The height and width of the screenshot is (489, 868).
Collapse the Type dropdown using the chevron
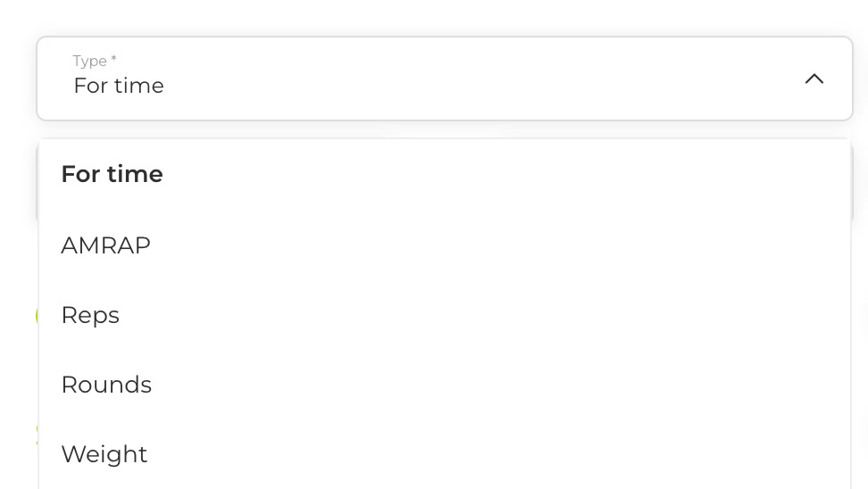click(814, 79)
